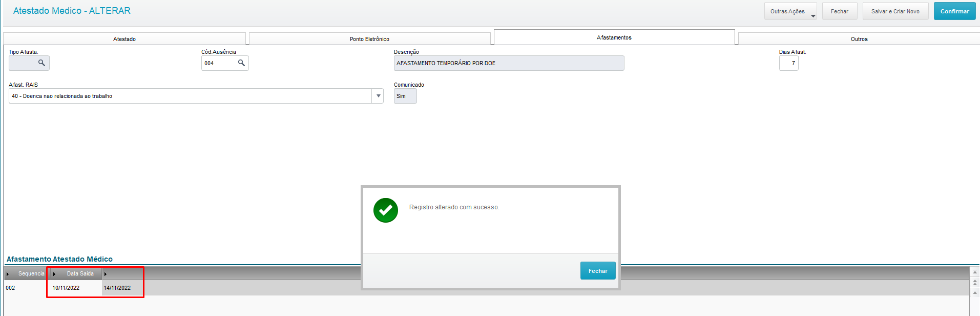Image resolution: width=980 pixels, height=316 pixels.
Task: Click the Data Saída column sort arrow
Action: 54,274
